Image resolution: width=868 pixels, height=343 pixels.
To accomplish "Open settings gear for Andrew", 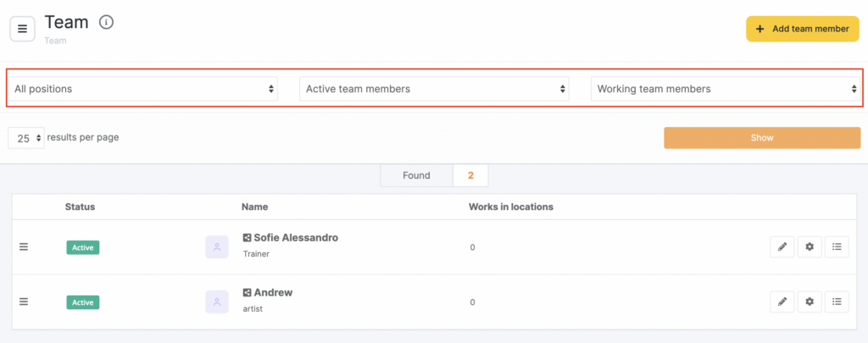I will [810, 302].
